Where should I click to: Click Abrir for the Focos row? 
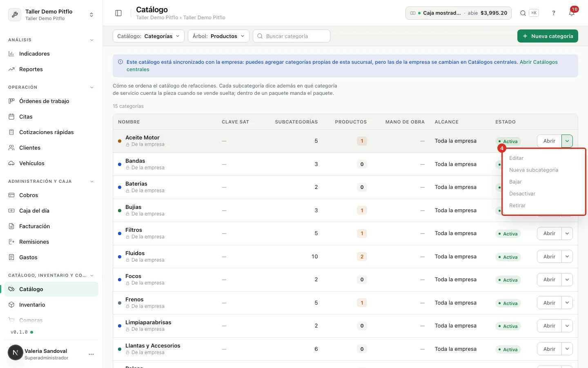click(x=549, y=280)
